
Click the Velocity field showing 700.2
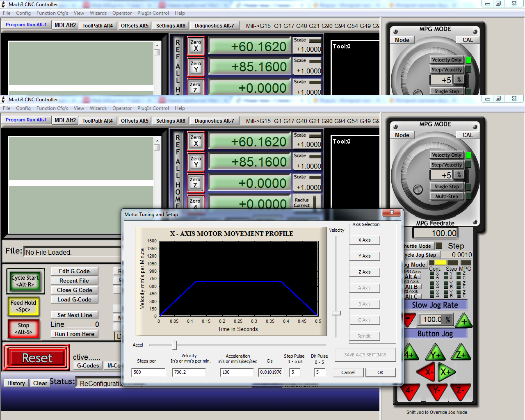(x=189, y=372)
